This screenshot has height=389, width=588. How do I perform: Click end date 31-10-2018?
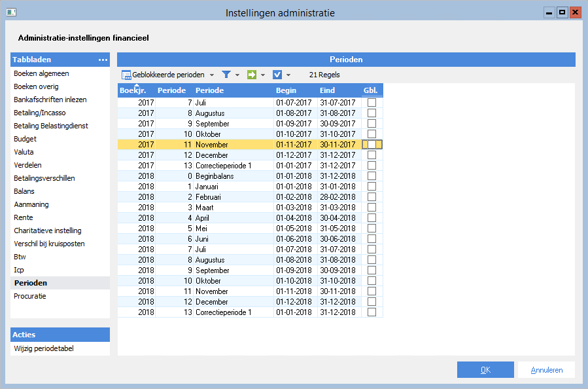pyautogui.click(x=337, y=281)
